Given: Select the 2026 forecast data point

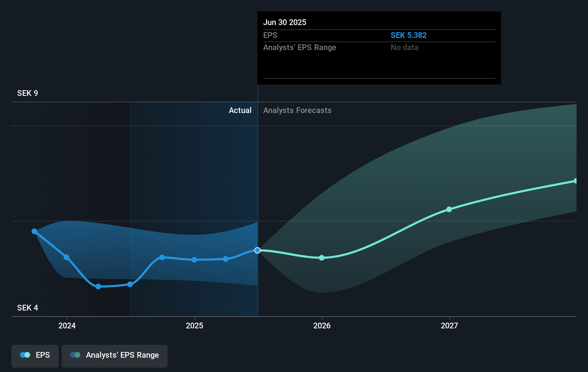Looking at the screenshot, I should click(x=322, y=258).
